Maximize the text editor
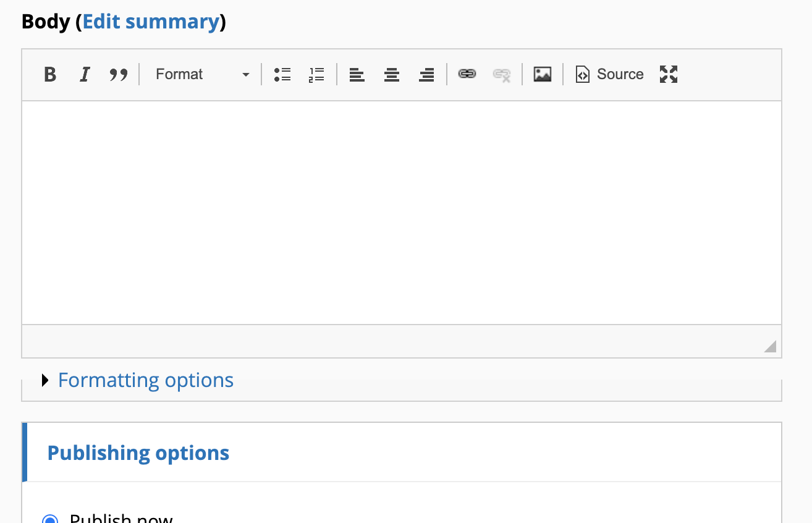Screen dimensions: 812x523 click(668, 74)
